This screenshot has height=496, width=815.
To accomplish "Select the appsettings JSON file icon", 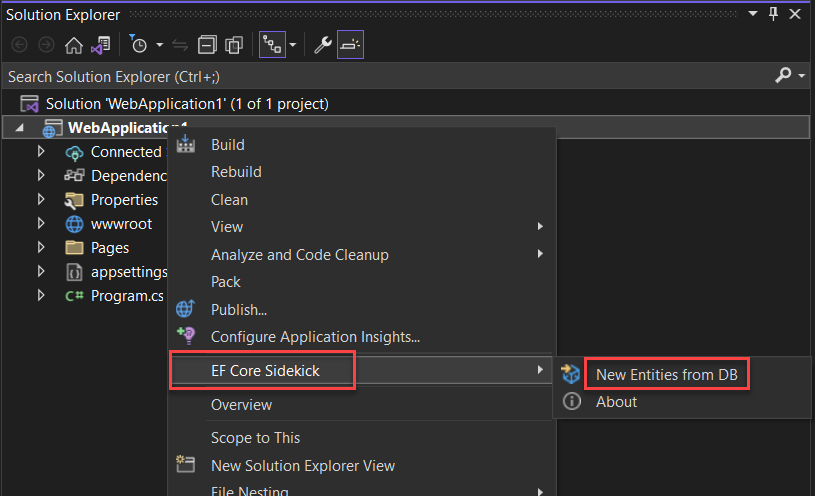I will 74,272.
